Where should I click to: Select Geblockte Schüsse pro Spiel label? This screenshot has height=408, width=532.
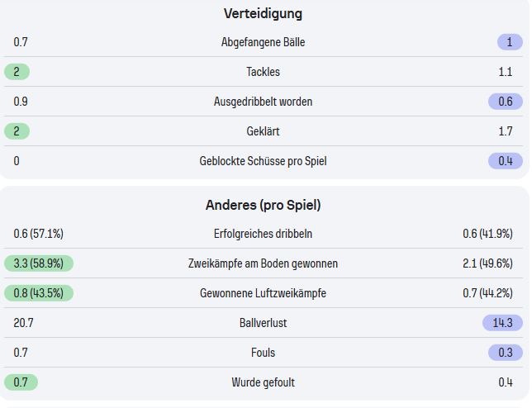coord(263,161)
